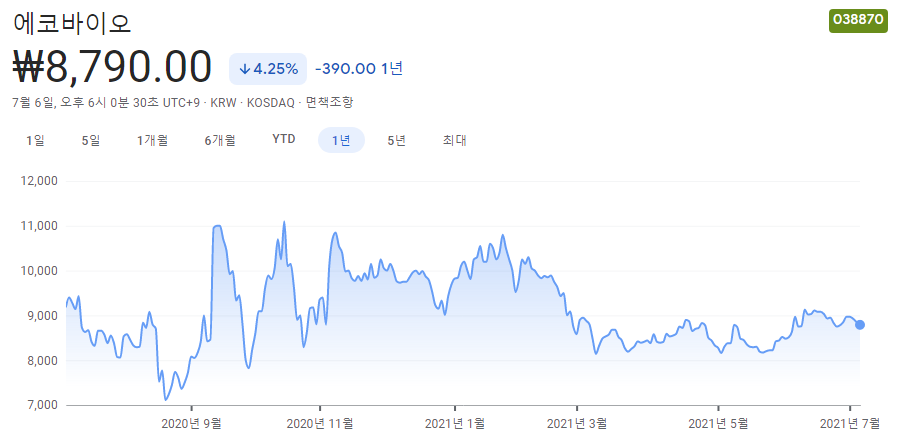
Task: Switch chart to 1개월 range
Action: pos(152,140)
